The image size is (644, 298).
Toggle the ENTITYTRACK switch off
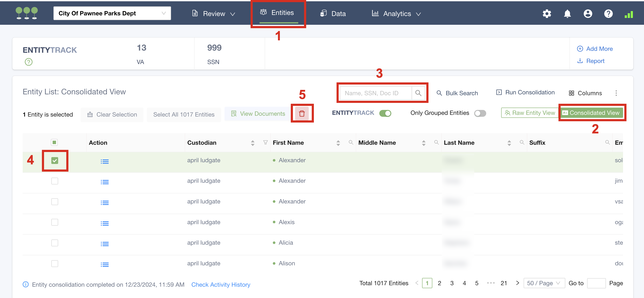[x=385, y=113]
